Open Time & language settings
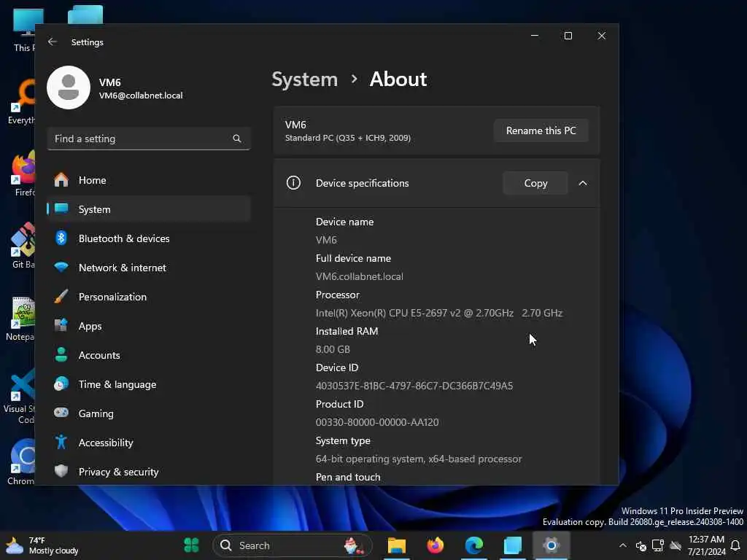 149,384
